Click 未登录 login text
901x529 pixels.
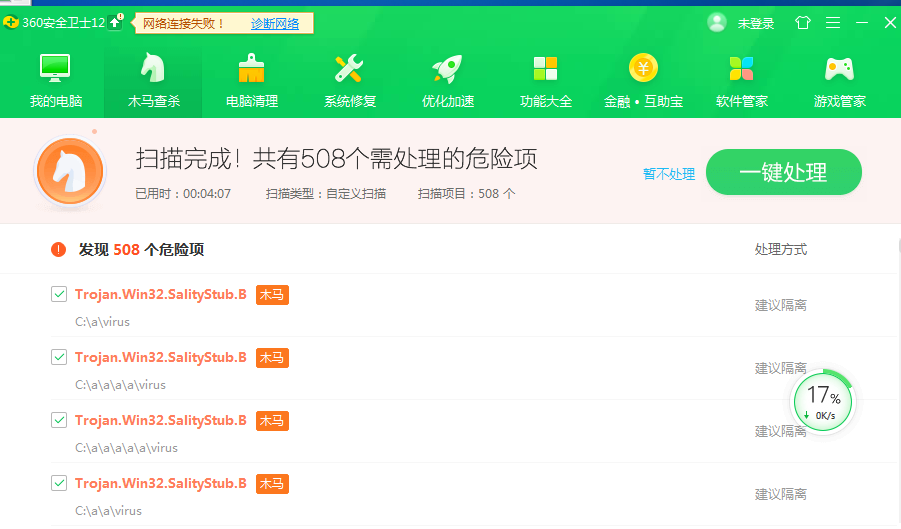click(x=756, y=24)
